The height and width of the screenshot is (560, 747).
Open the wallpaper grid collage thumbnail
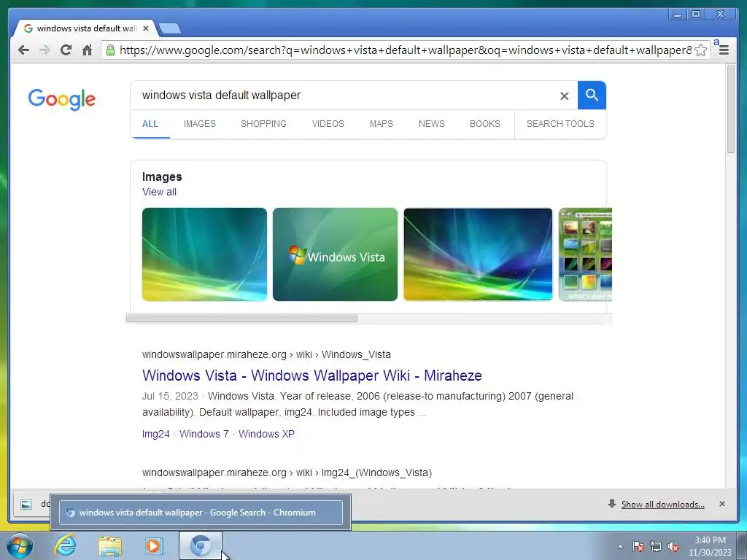point(585,254)
